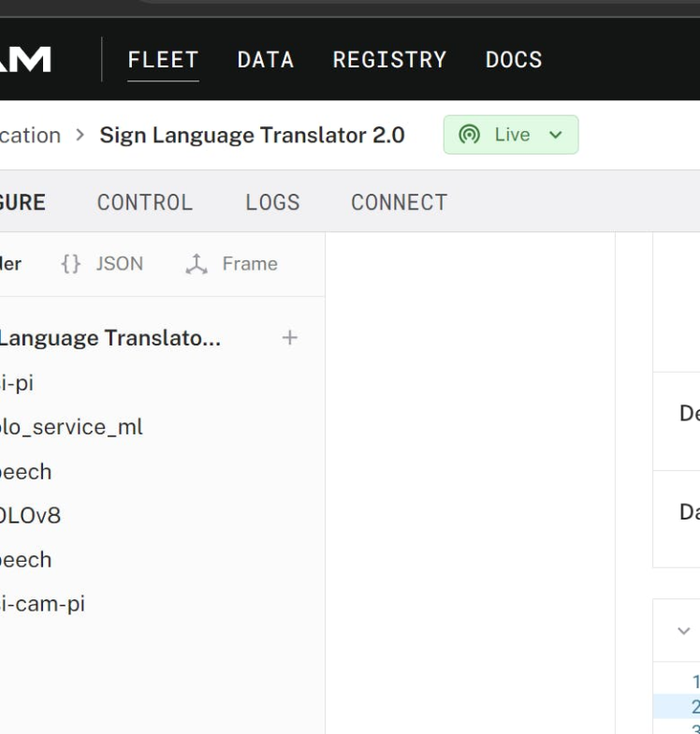This screenshot has width=700, height=734.
Task: Click the Live broadcast signal icon
Action: pyautogui.click(x=470, y=135)
